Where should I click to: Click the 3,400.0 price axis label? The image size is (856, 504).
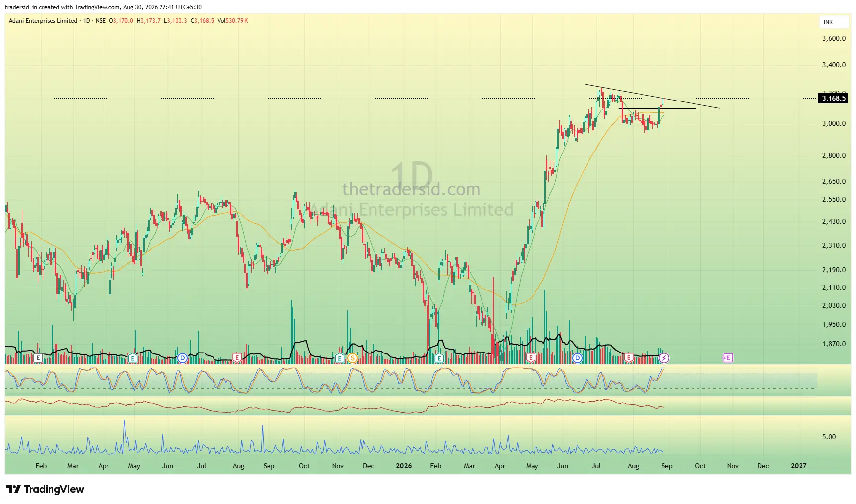[x=834, y=65]
